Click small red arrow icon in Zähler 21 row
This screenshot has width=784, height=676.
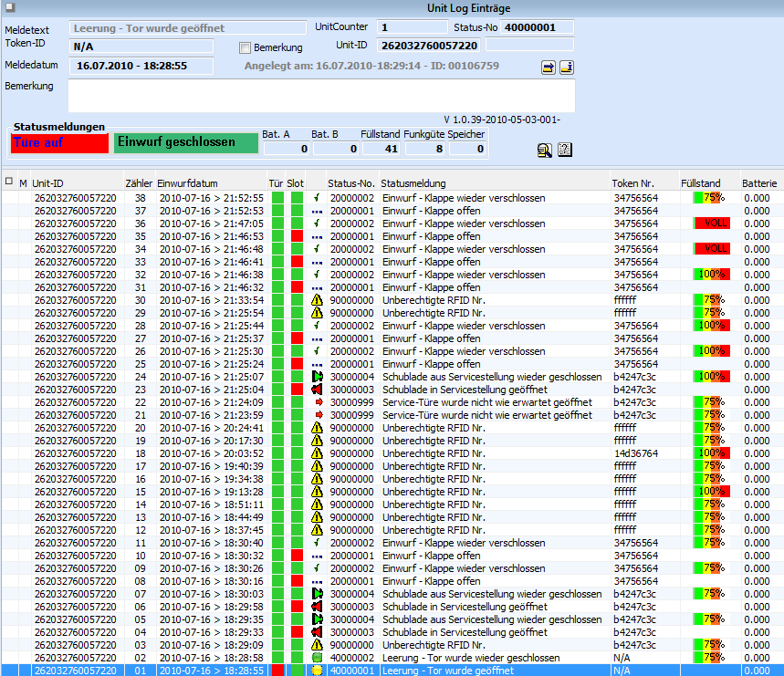tap(319, 415)
